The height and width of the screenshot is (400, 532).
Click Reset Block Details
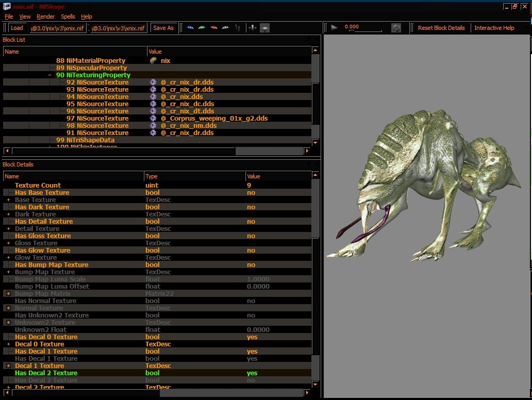pyautogui.click(x=441, y=28)
